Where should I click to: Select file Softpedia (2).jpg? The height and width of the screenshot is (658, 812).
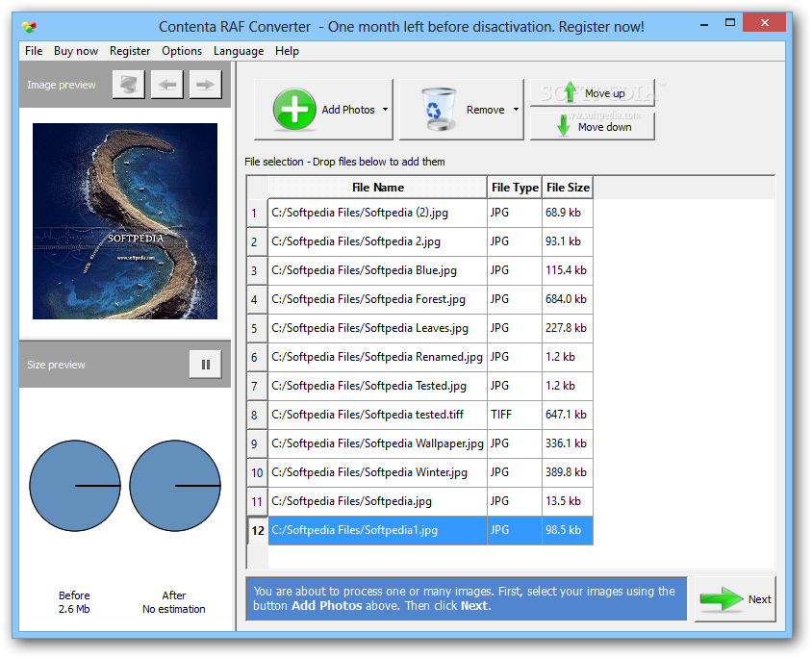point(377,213)
